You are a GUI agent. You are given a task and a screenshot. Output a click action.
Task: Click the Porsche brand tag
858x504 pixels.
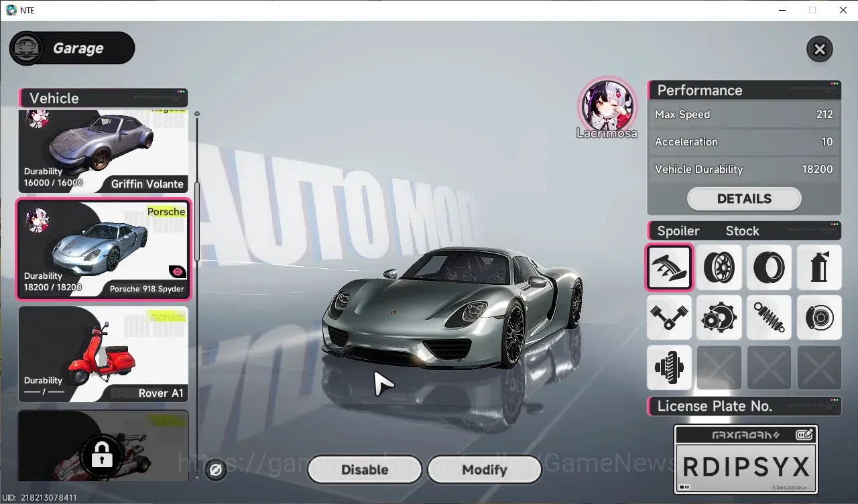click(166, 212)
